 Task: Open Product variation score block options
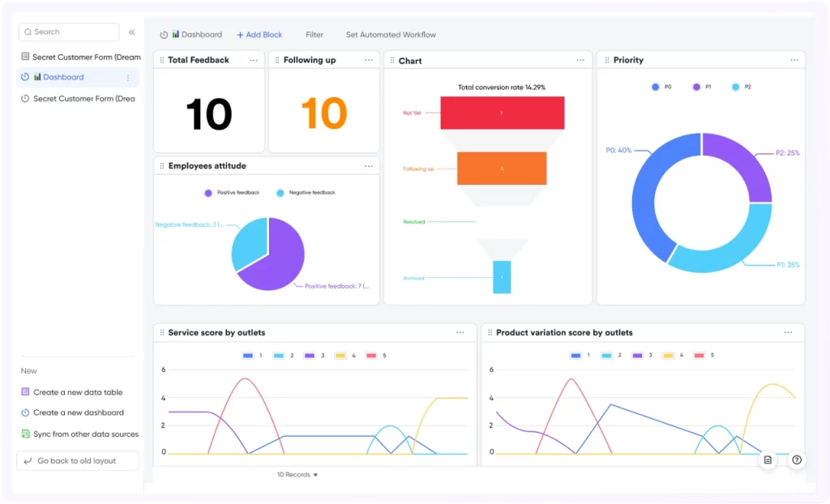pos(788,332)
